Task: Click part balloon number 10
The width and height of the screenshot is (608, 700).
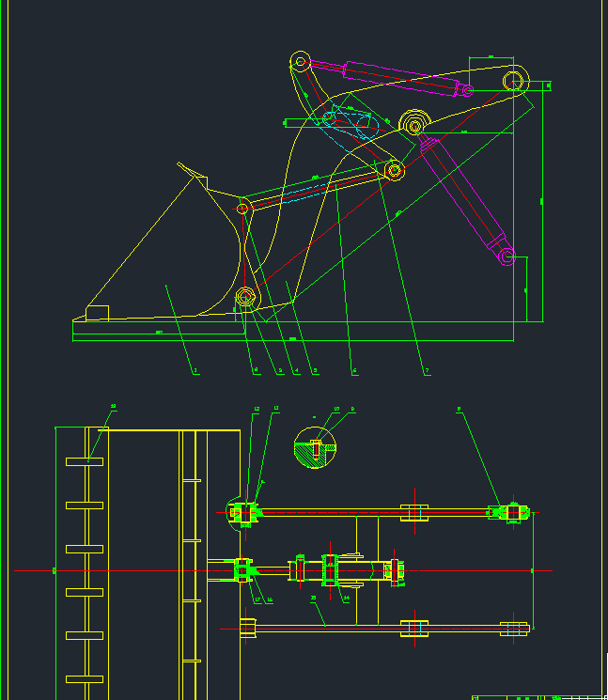Action: (x=336, y=409)
